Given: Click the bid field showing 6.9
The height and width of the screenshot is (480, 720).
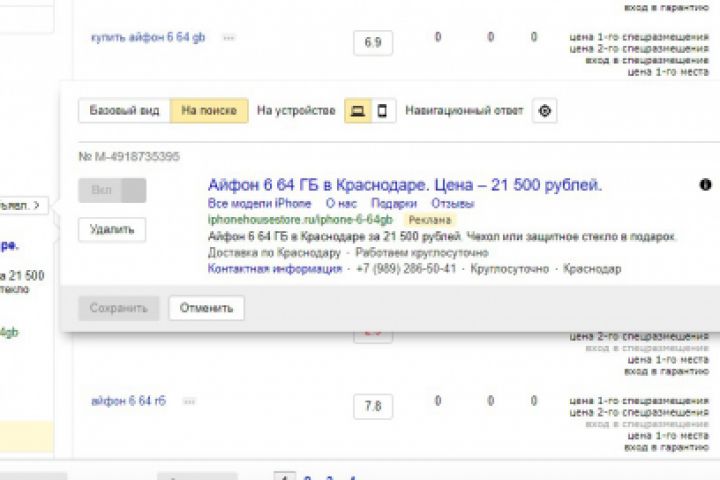Looking at the screenshot, I should (x=373, y=42).
